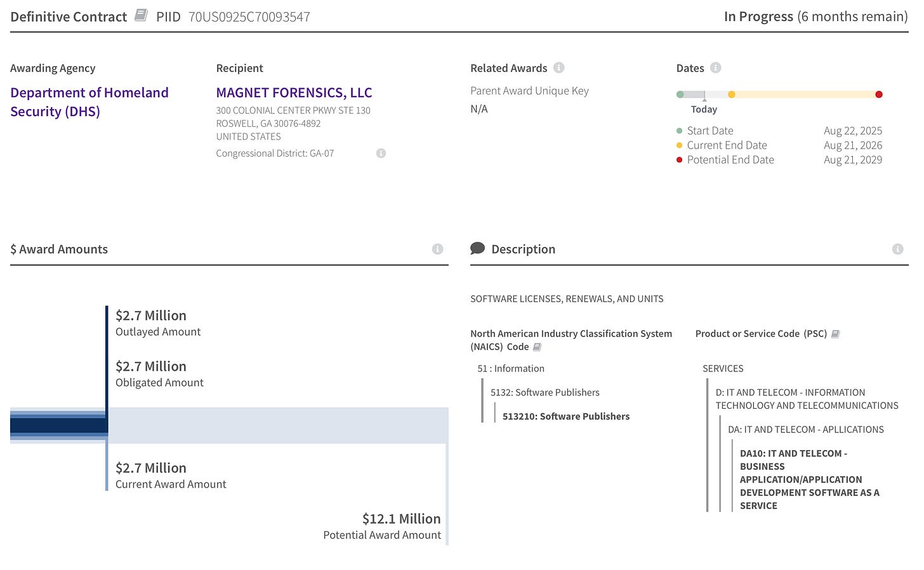The width and height of the screenshot is (924, 570).
Task: Click '$12.1 Million' Potential Award Amount
Action: pos(402,519)
